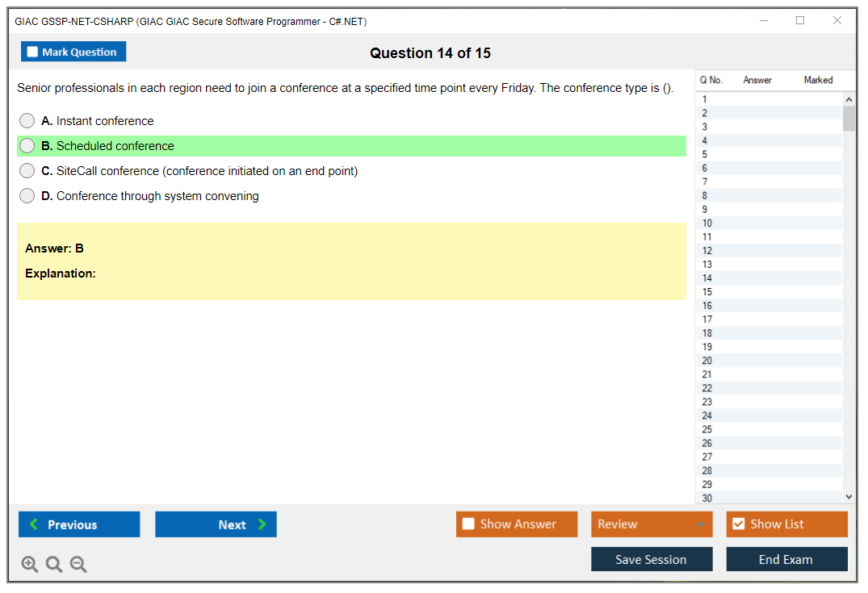Maximize the exam window
This screenshot has height=593, width=868.
(x=800, y=21)
